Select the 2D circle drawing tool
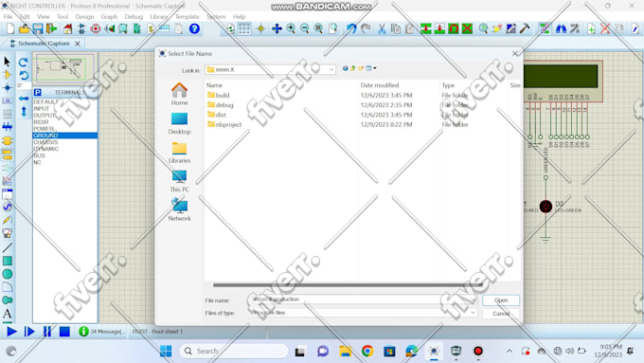Viewport: 644px width, 363px height. (x=7, y=274)
